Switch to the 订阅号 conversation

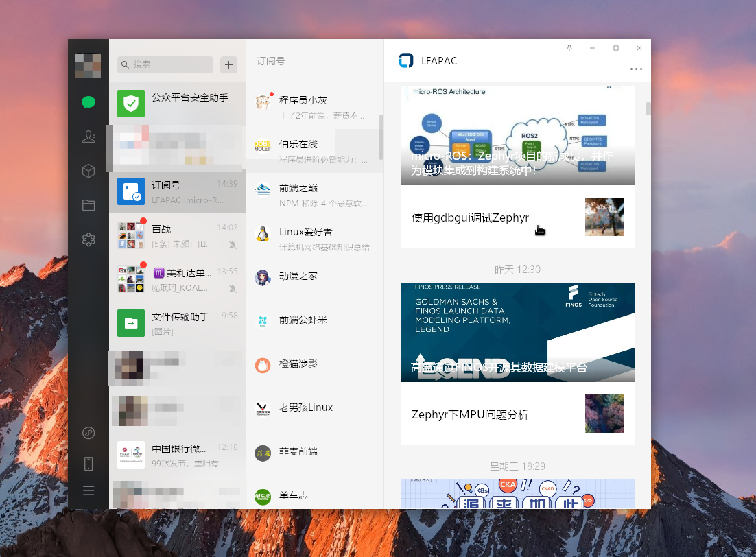[177, 192]
